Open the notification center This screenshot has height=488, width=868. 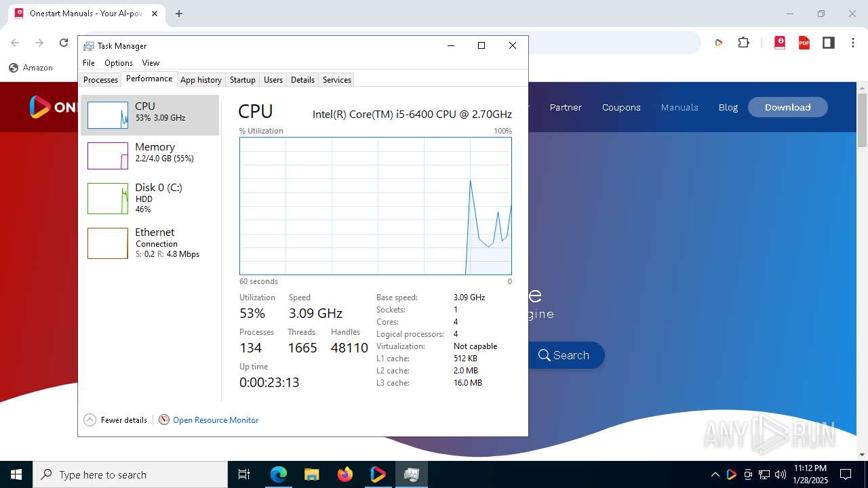[x=846, y=474]
